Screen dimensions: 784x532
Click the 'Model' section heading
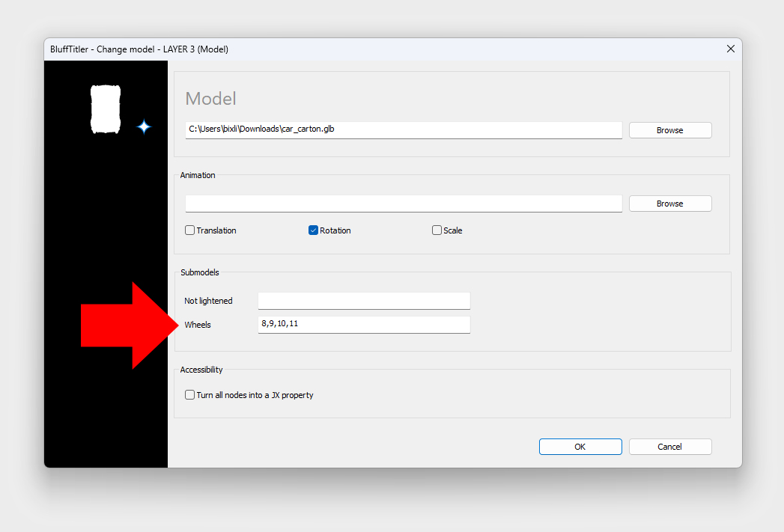(210, 99)
